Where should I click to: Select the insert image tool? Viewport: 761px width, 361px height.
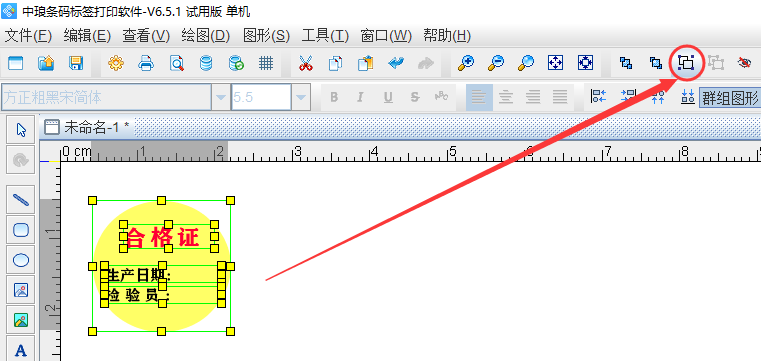coord(20,290)
